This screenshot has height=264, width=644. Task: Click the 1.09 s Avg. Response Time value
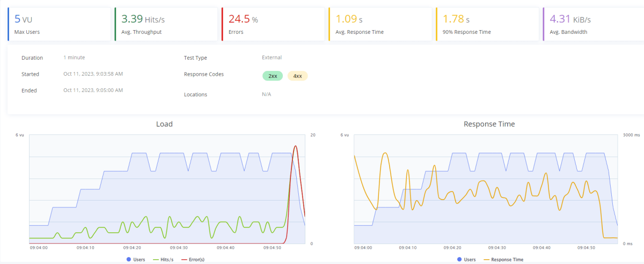[349, 19]
